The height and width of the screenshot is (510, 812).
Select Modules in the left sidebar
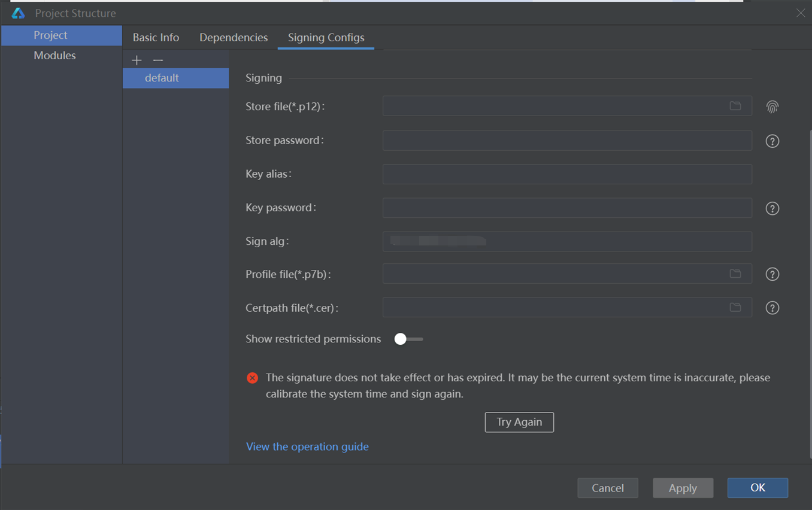54,56
